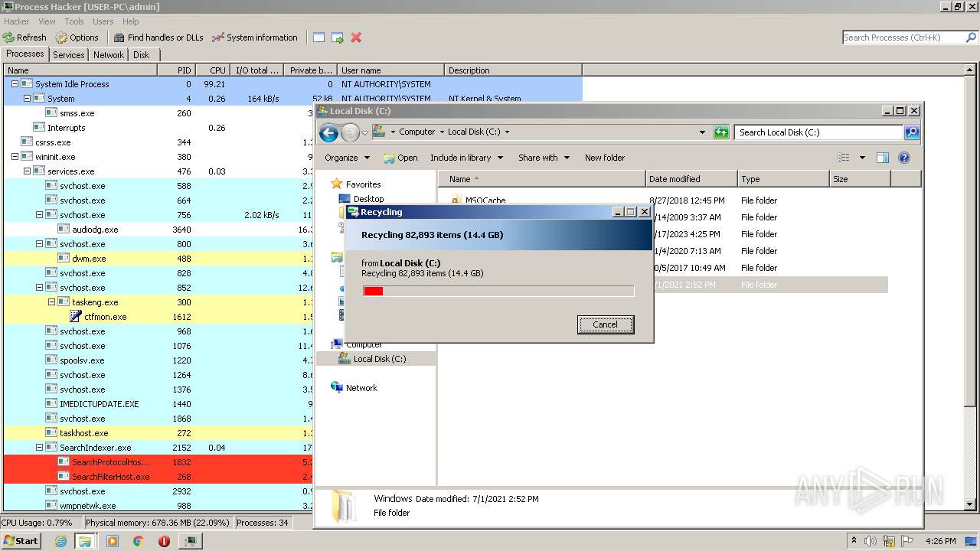Click the search magnifier in Explorer

[x=911, y=132]
